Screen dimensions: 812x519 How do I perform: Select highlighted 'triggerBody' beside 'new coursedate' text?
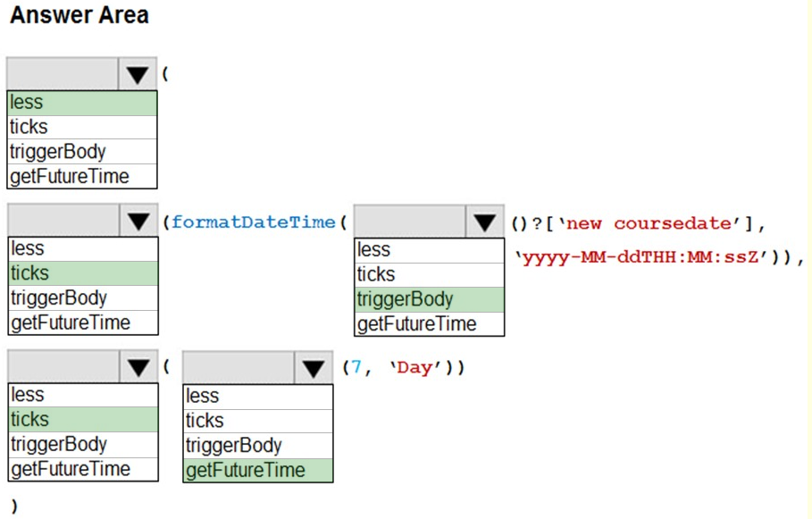click(x=429, y=299)
